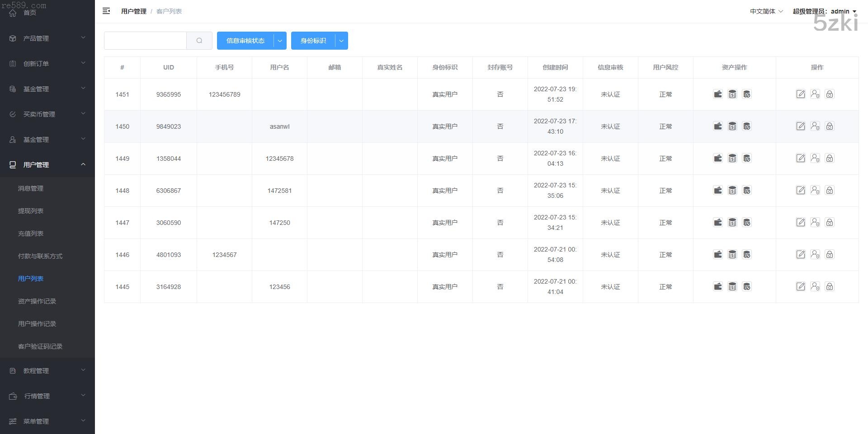Image resolution: width=868 pixels, height=434 pixels.
Task: Go to 资产操作记录 menu item
Action: (x=37, y=301)
